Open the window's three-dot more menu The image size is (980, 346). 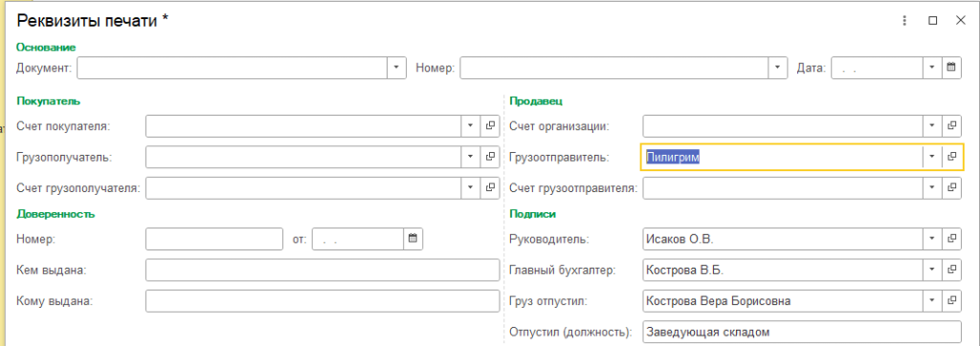(x=903, y=21)
